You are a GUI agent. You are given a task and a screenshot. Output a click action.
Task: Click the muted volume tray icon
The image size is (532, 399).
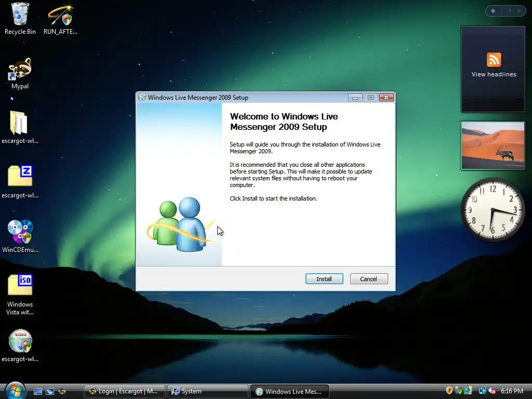[492, 391]
